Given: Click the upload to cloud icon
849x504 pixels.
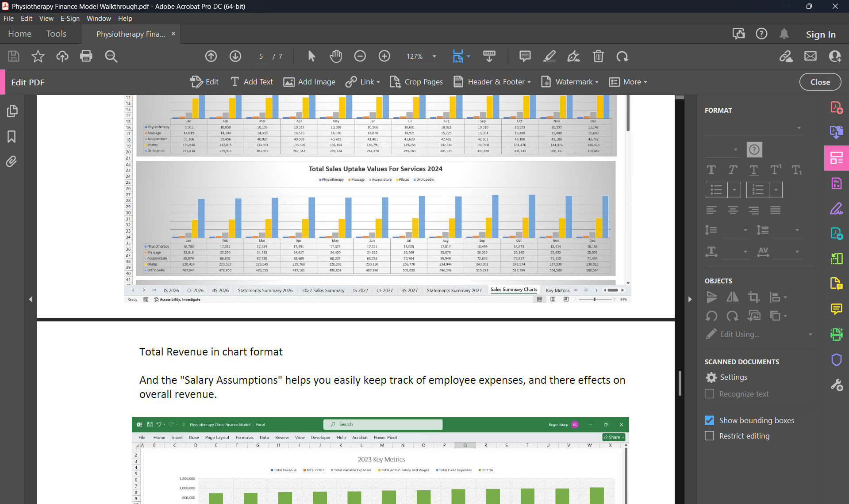Looking at the screenshot, I should (x=62, y=56).
